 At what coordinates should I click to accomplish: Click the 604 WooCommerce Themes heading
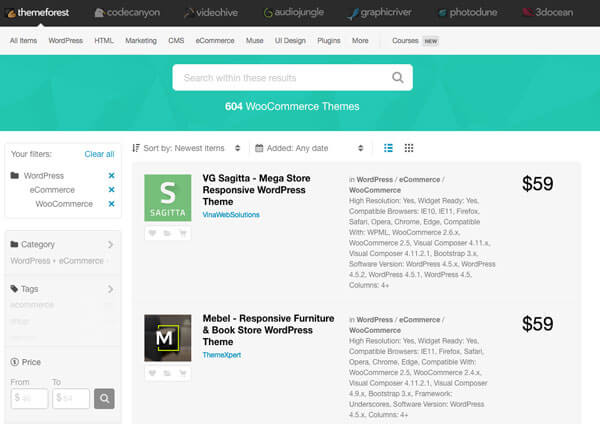(292, 106)
